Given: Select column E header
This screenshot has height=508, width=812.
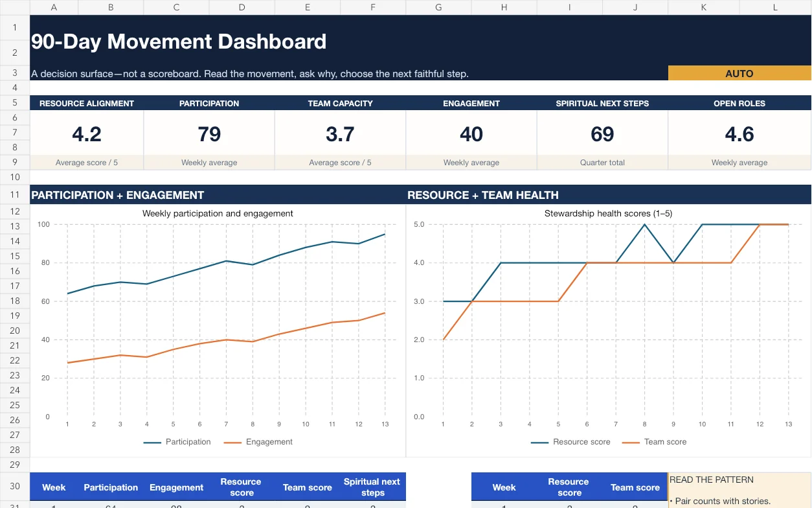Looking at the screenshot, I should point(308,7).
